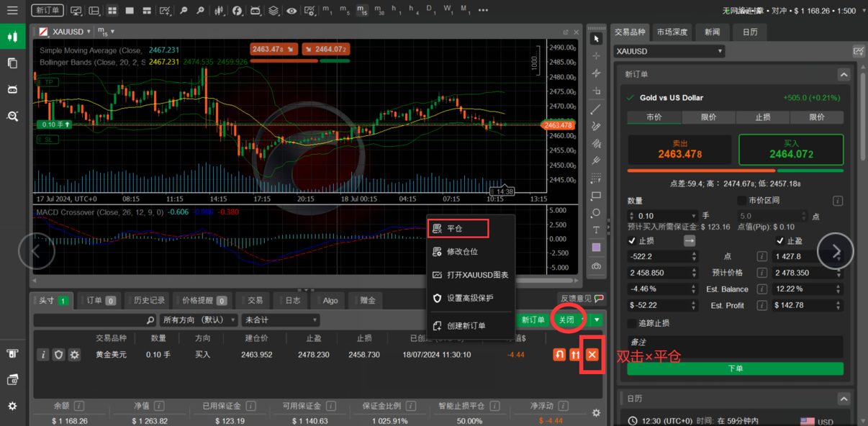Select the rectangle shape drawing tool
This screenshot has width=868, height=426.
click(596, 196)
